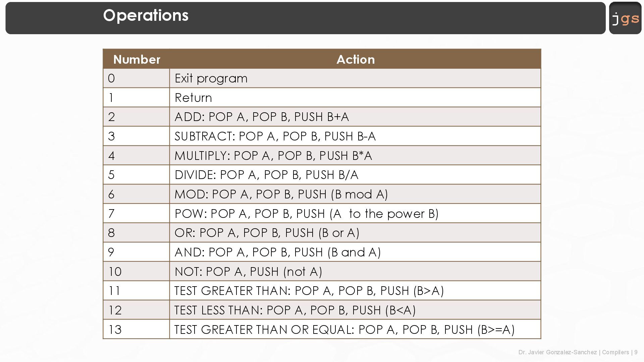Click the DIVIDE operation description
Screen dimensions: 644x362
[x=266, y=175]
